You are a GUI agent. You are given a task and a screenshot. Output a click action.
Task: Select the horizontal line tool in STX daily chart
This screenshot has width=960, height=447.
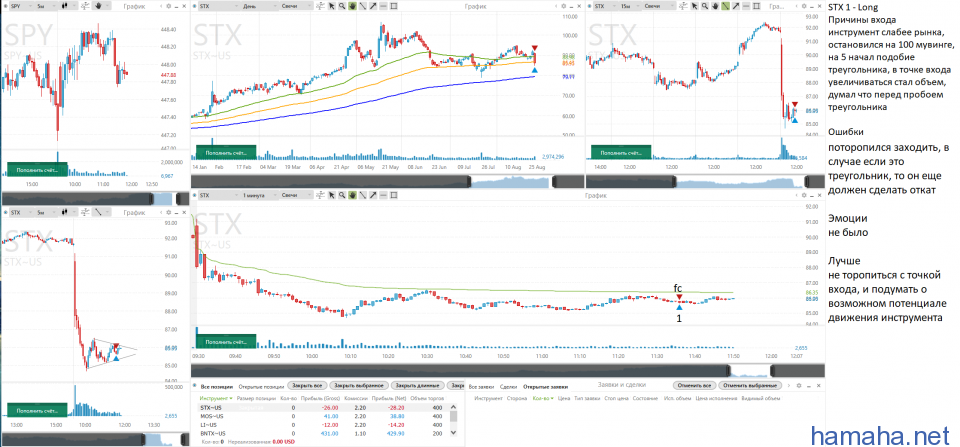(x=383, y=6)
